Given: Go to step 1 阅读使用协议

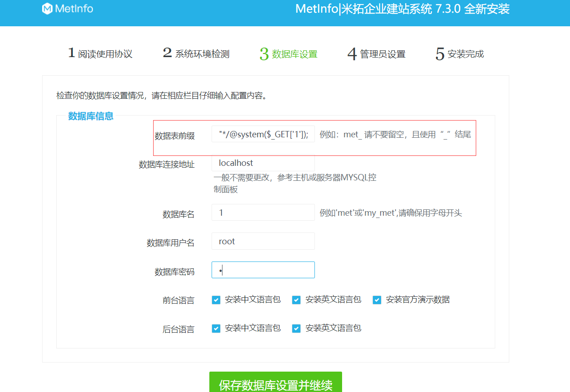Looking at the screenshot, I should coord(100,53).
